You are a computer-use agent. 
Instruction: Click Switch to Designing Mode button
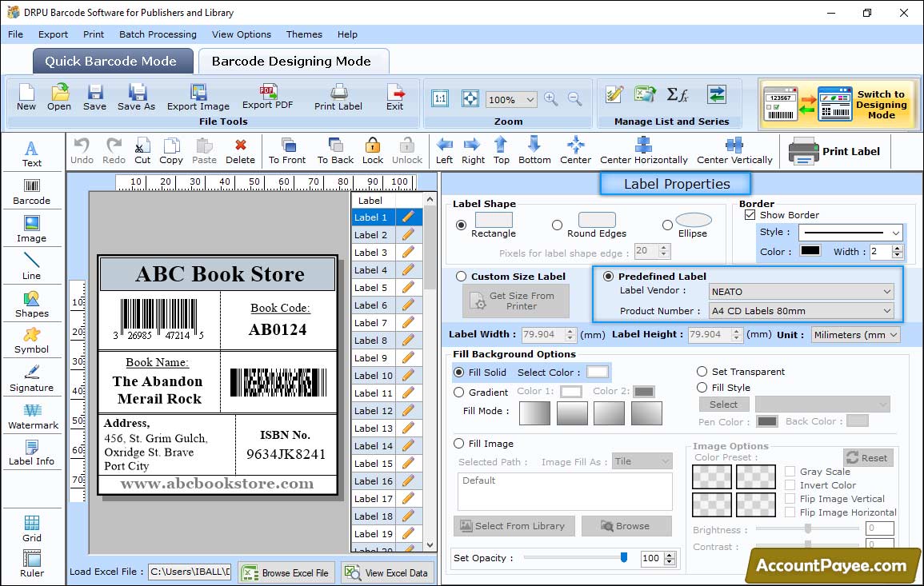coord(838,104)
